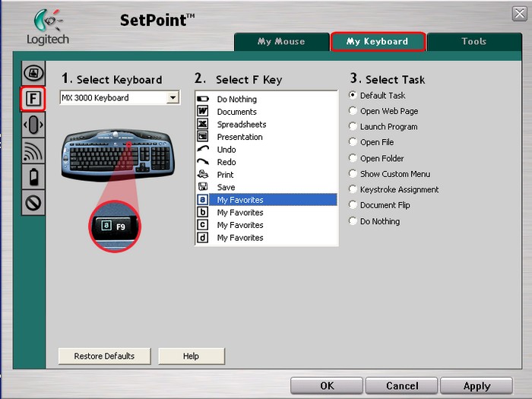Open Help for this page
The width and height of the screenshot is (532, 399).
(191, 356)
